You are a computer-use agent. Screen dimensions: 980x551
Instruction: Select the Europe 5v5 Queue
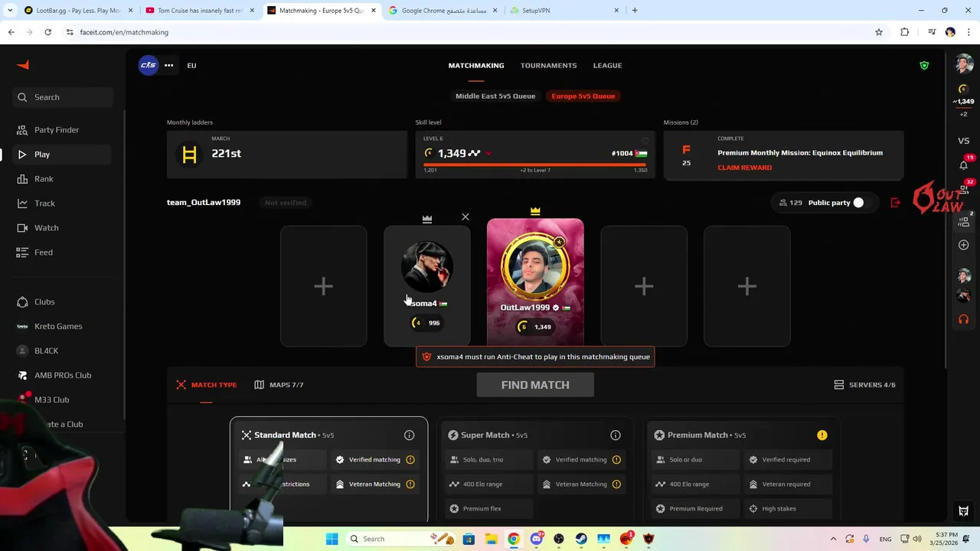click(583, 96)
